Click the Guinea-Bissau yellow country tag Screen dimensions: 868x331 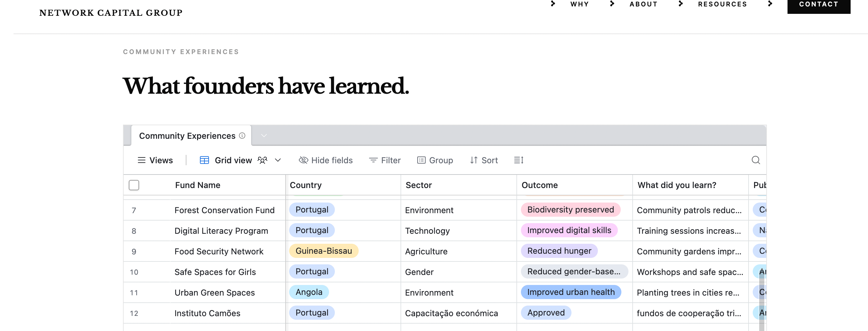point(324,251)
